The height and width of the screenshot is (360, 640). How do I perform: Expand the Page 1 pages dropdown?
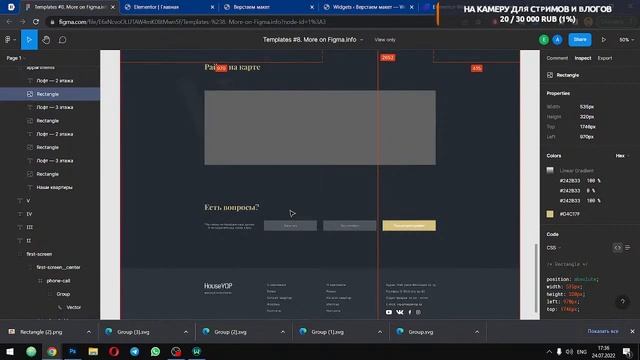click(x=15, y=58)
